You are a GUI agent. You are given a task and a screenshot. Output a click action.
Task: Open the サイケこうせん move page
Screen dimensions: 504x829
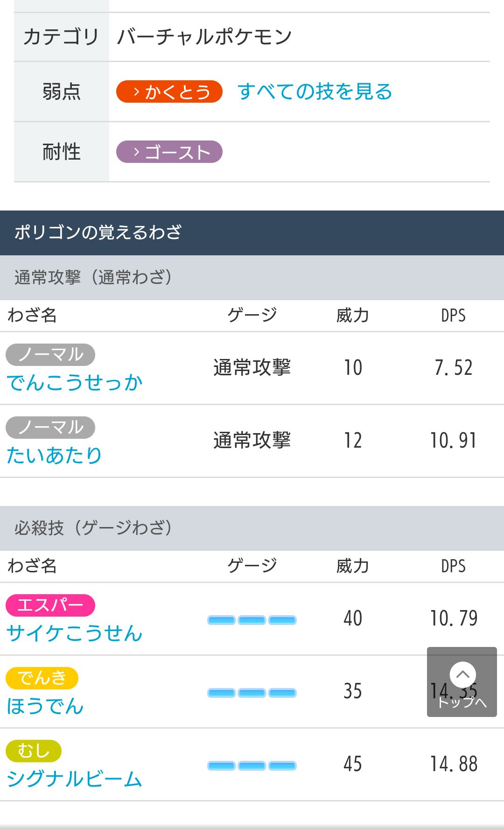(75, 633)
